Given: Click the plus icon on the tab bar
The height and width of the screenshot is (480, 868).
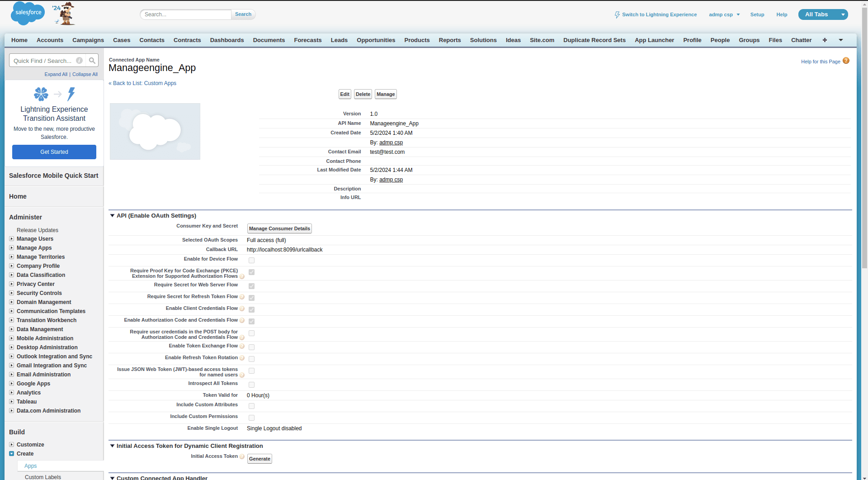Looking at the screenshot, I should coord(825,40).
